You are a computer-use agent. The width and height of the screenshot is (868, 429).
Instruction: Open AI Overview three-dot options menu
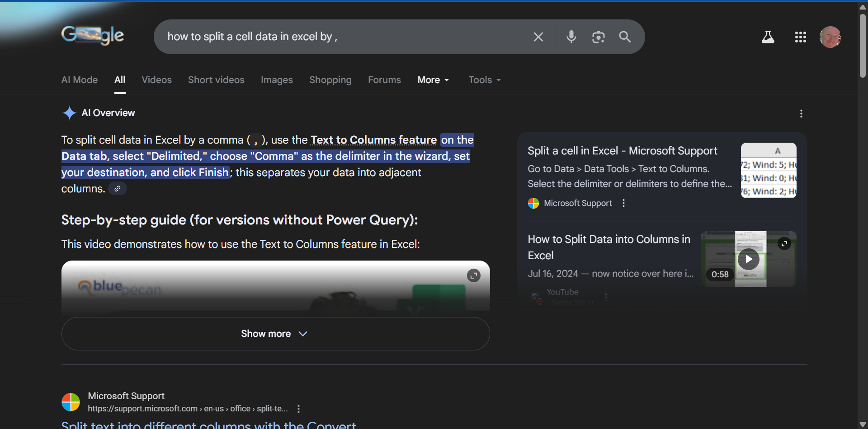tap(801, 113)
